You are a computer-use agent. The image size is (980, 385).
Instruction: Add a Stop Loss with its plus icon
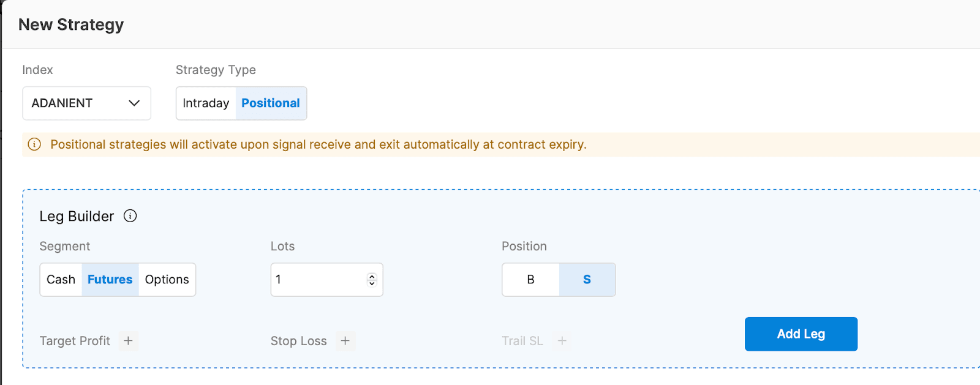(x=345, y=341)
